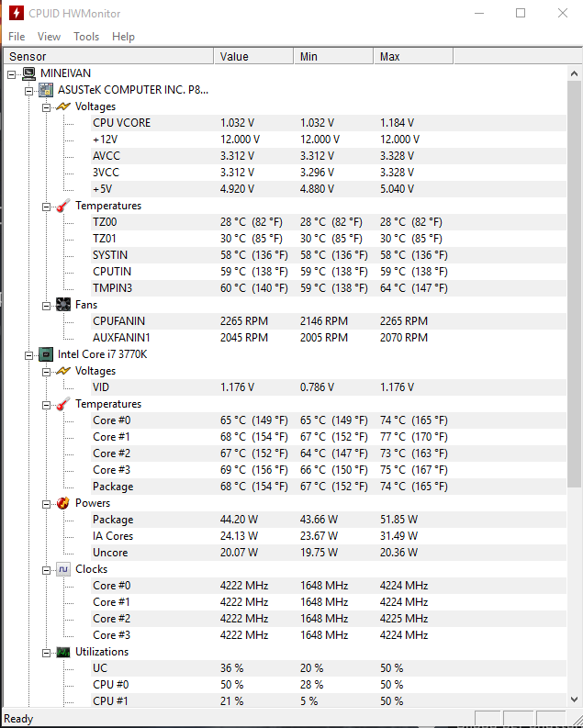
Task: Click the 77 °C Core #1 max value
Action: 413,437
